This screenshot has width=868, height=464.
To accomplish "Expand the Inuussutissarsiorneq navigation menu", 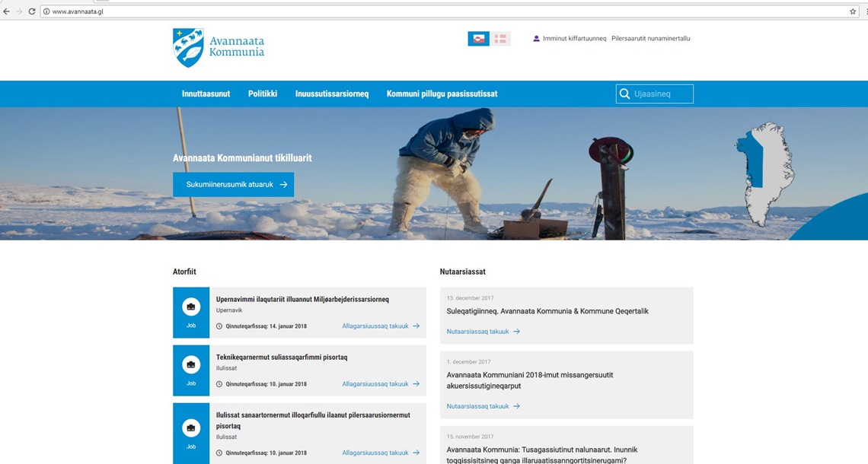I will [x=332, y=94].
